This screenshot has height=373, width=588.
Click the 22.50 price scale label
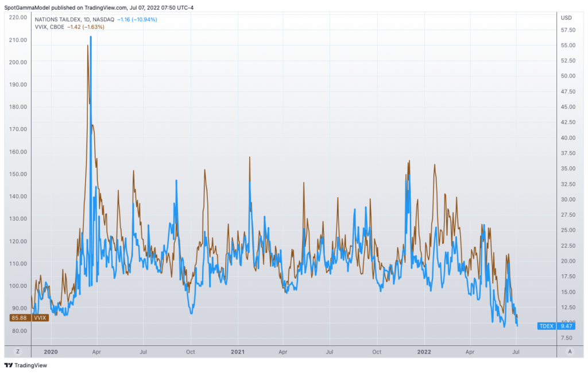[x=568, y=246]
